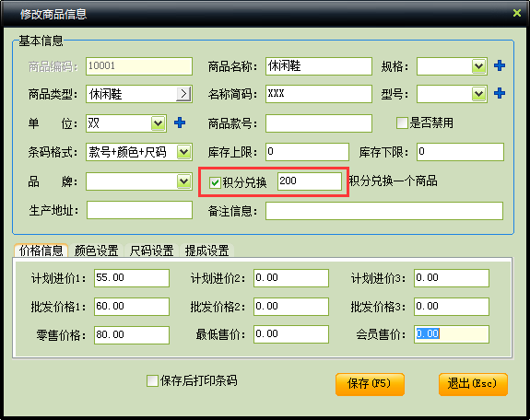Switch to the 价格信息 tab
Viewport: 530px width, 420px height.
tap(41, 251)
